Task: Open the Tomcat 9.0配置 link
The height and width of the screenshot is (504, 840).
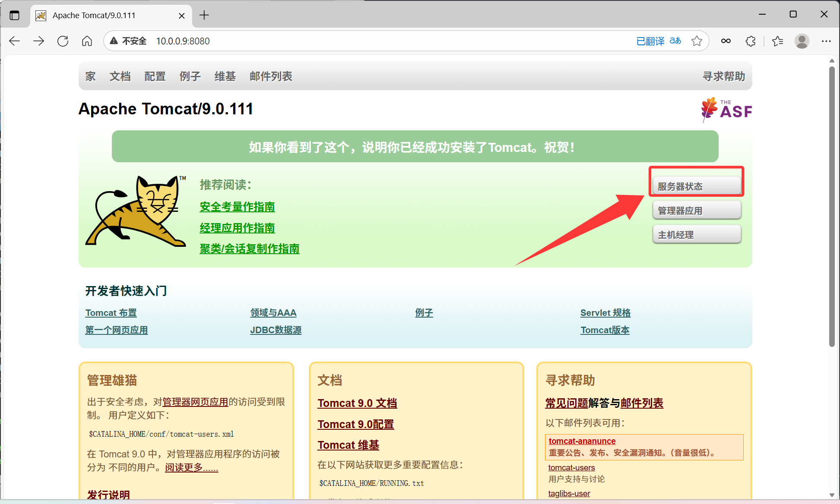Action: click(356, 424)
